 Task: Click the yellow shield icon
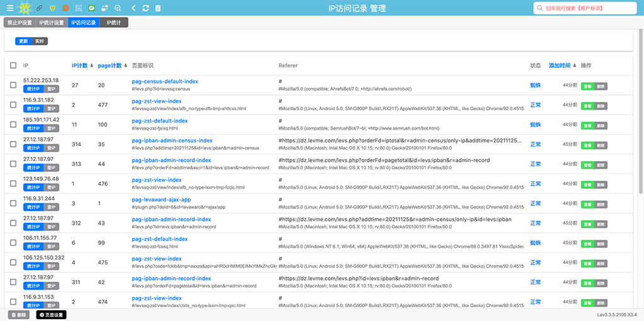click(x=52, y=8)
